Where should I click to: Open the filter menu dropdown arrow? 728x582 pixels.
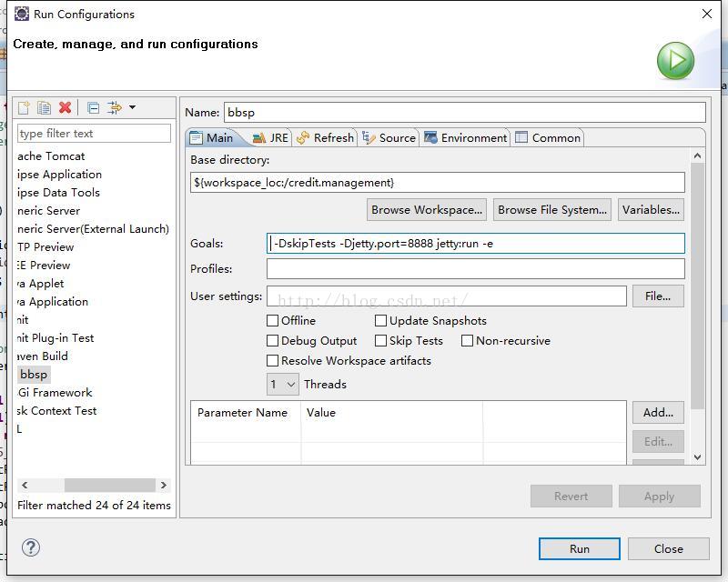pyautogui.click(x=132, y=107)
